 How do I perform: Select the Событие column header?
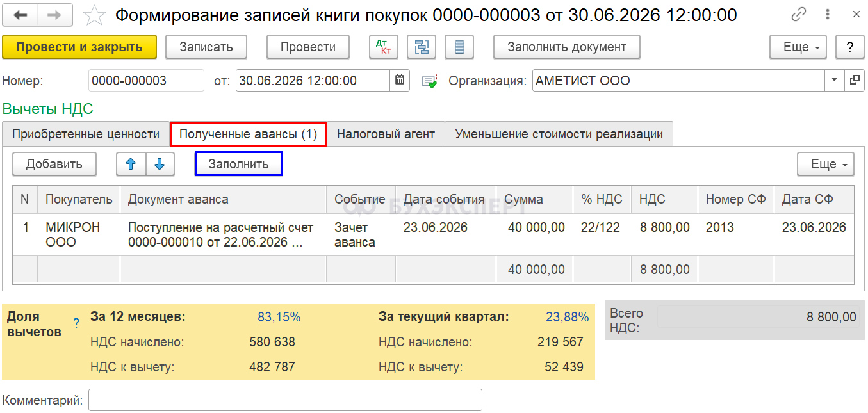point(361,199)
